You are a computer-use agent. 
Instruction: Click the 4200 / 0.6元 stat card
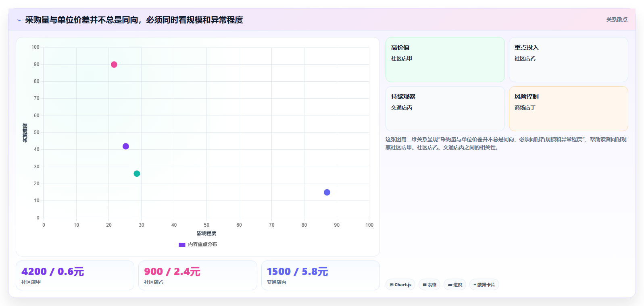point(75,275)
